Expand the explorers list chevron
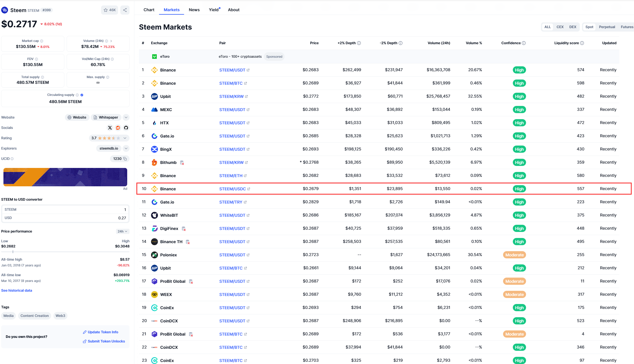Viewport: 634px width, 364px height. pyautogui.click(x=126, y=148)
